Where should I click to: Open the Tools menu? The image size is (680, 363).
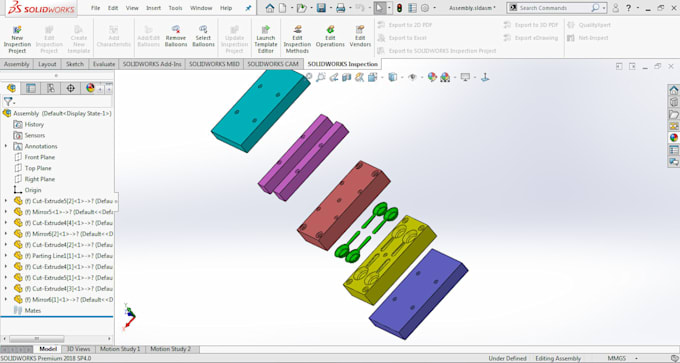coord(176,8)
